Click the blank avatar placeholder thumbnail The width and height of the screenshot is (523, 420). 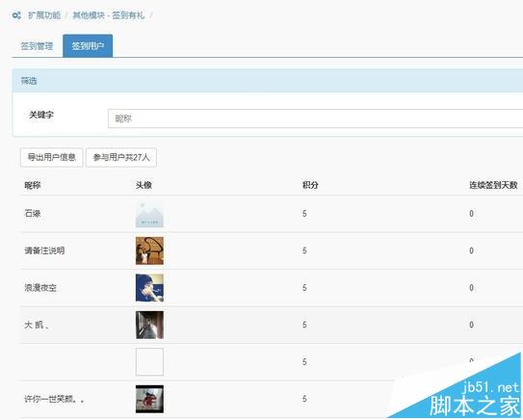149,361
